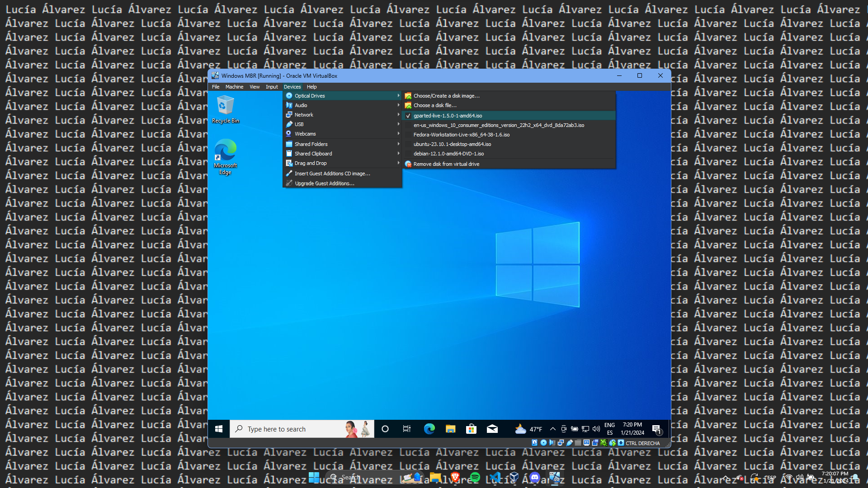Click the optical drive status bar icon

click(543, 443)
